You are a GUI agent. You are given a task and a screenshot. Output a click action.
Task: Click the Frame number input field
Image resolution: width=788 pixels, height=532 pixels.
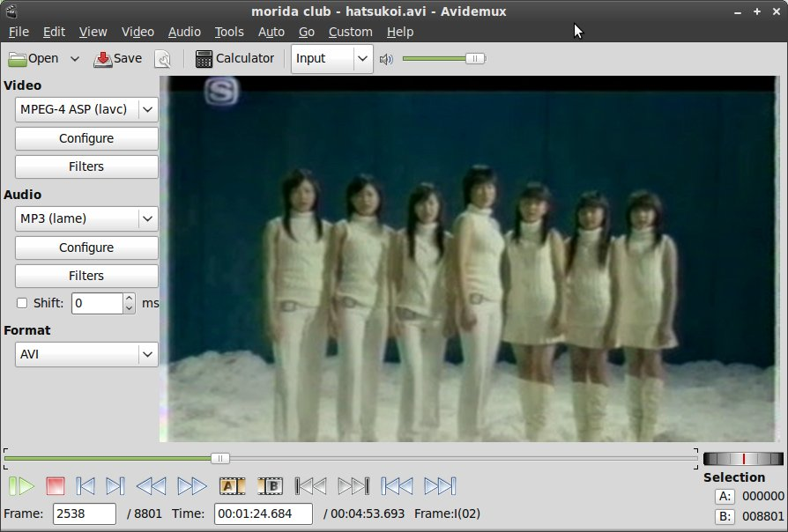pos(85,514)
